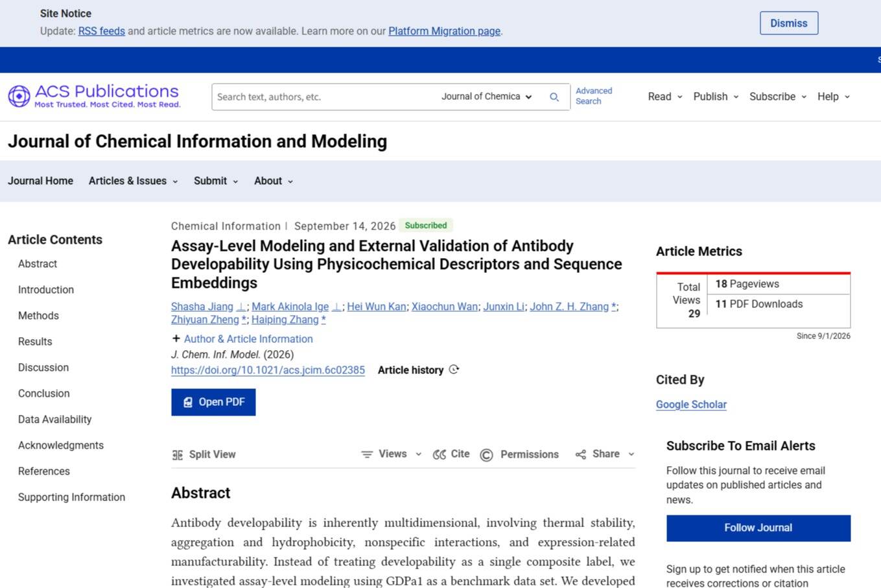881x588 pixels.
Task: Expand the Help menu
Action: click(x=834, y=97)
